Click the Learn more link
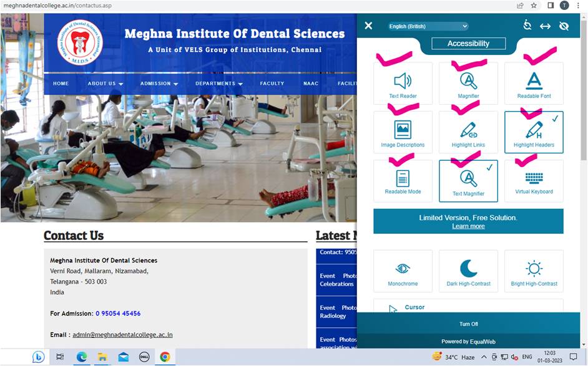588x366 pixels. (468, 226)
